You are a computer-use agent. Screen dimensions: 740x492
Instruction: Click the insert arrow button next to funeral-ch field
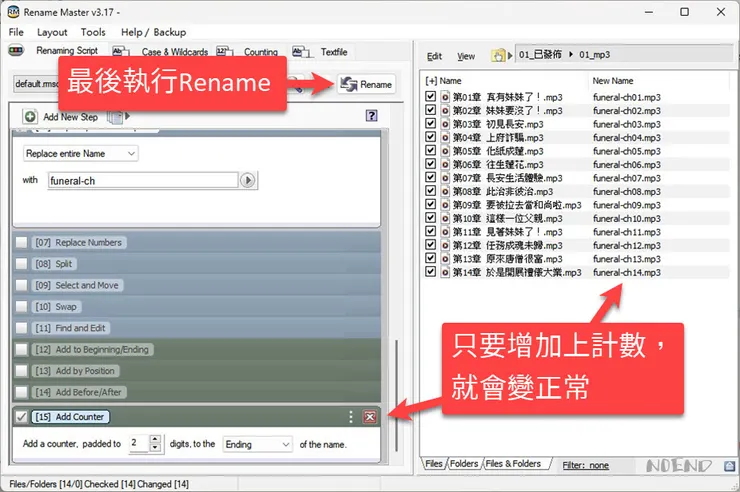248,180
